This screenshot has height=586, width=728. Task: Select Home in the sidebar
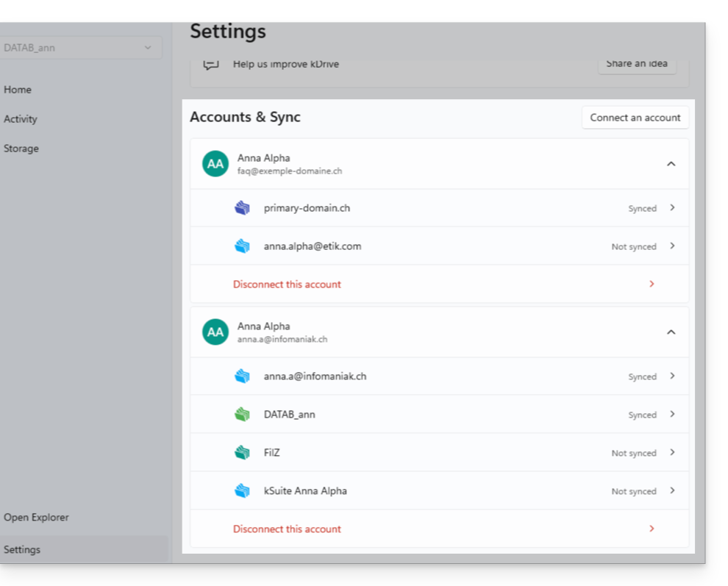[18, 90]
